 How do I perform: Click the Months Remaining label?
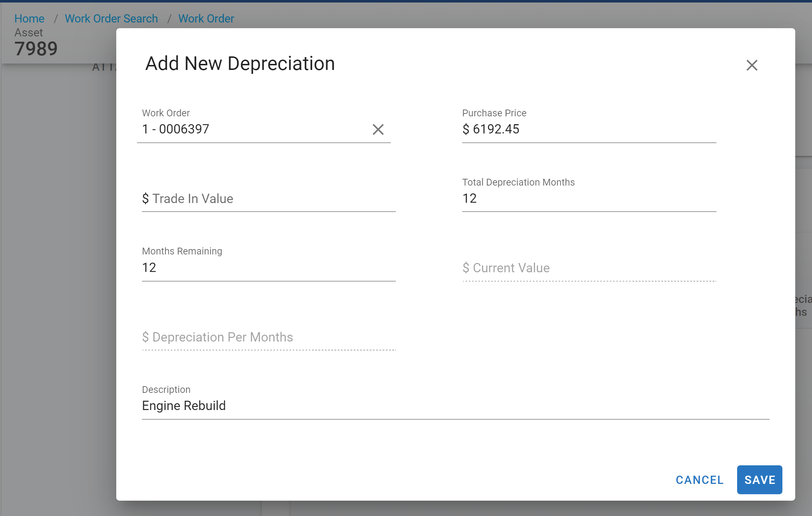(182, 251)
